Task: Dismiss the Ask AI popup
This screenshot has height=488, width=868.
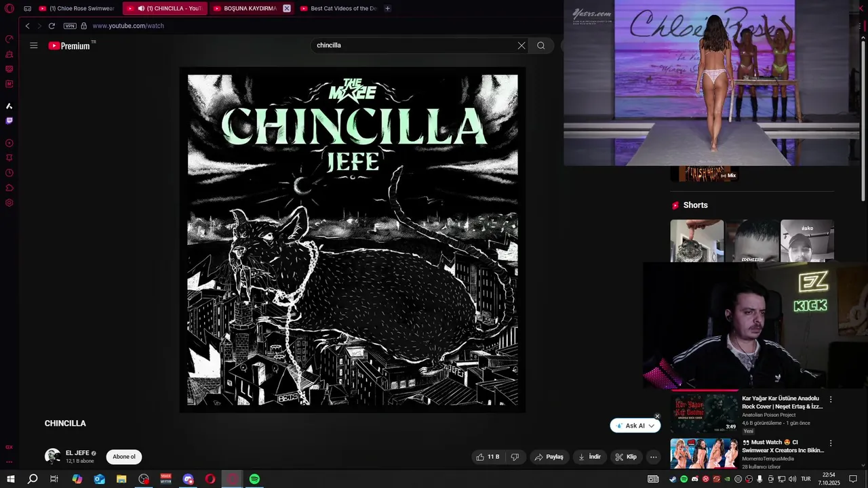Action: 657,416
